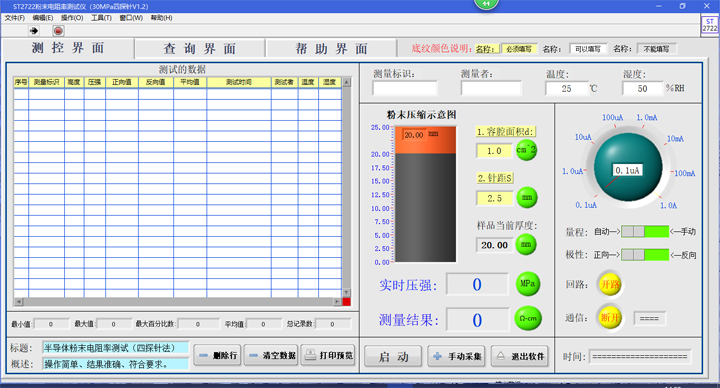The image size is (720, 388).
Task: Click the 测量者 input field
Action: coord(491,88)
